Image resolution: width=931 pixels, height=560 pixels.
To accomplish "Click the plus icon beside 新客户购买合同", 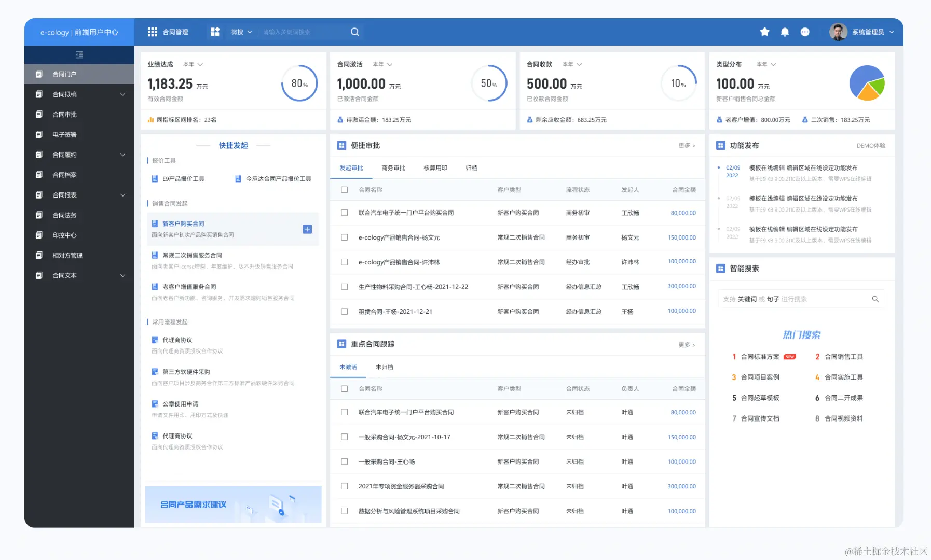I will [x=307, y=229].
